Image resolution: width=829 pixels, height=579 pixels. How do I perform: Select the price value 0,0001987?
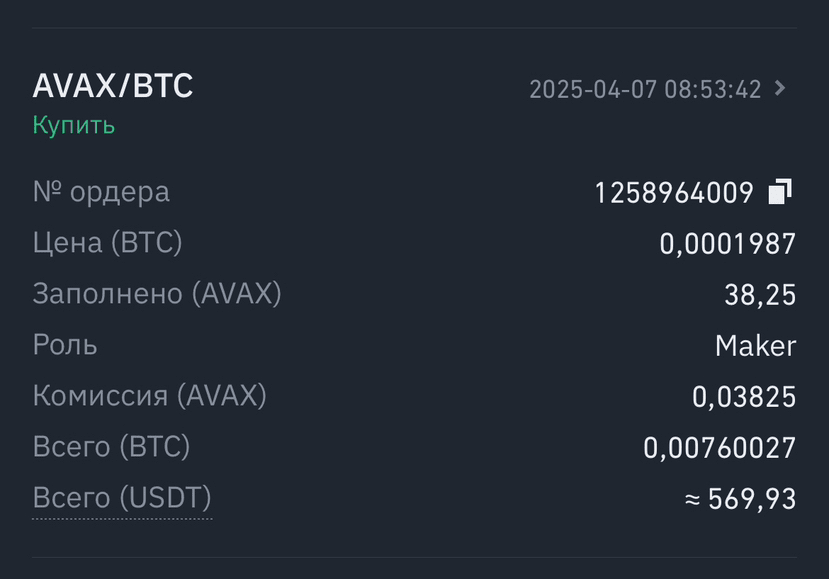727,243
